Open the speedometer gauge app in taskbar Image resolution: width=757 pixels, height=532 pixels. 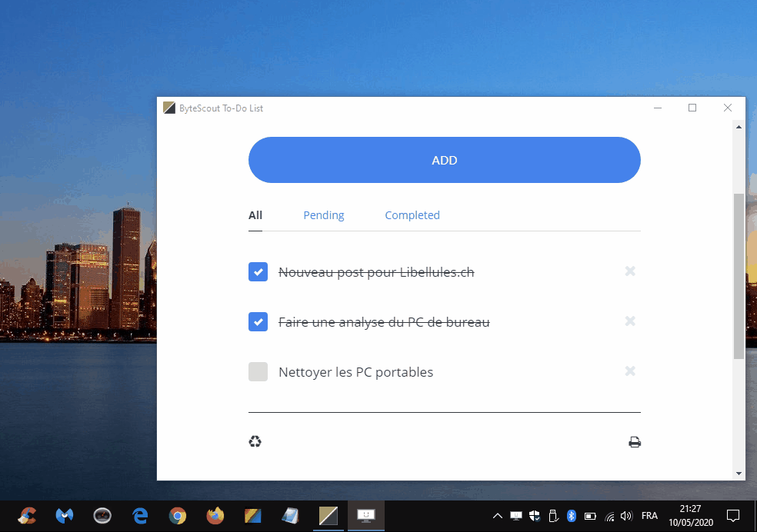[x=102, y=516]
